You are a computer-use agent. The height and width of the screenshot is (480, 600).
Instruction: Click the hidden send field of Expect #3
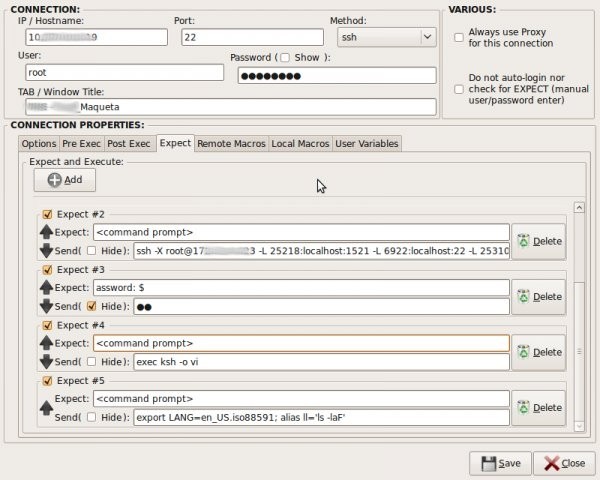321,307
